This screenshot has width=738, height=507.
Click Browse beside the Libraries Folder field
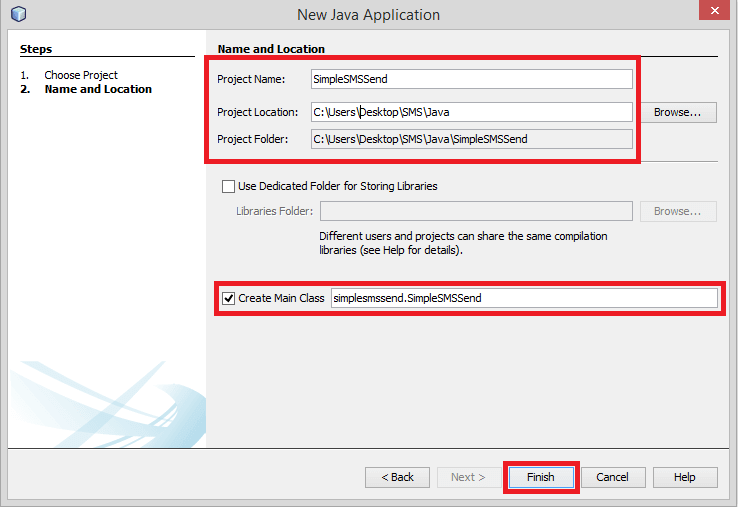(678, 211)
